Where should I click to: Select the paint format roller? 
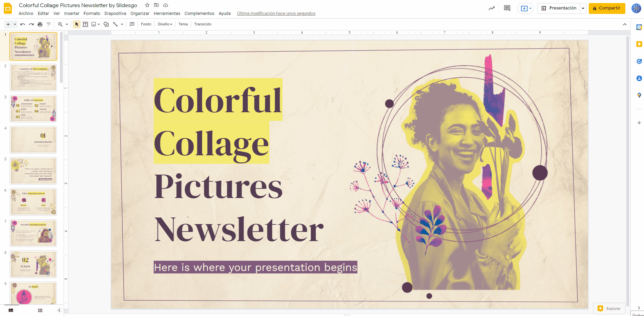click(48, 24)
